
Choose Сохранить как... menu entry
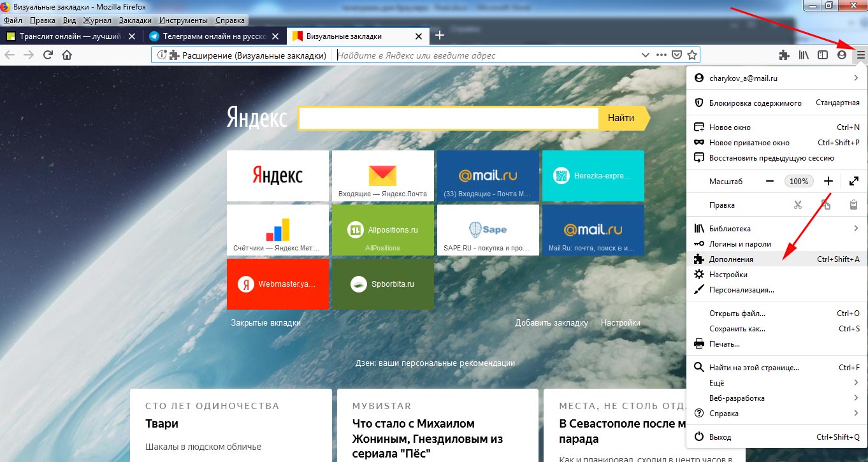[x=776, y=329]
